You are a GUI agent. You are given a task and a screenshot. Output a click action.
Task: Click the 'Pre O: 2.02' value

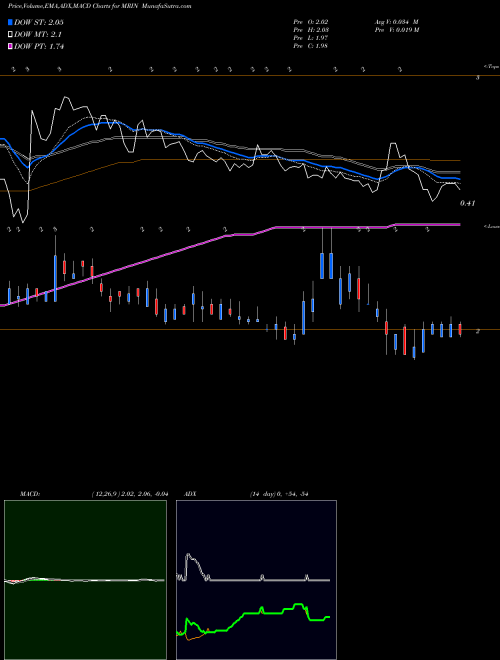point(311,22)
